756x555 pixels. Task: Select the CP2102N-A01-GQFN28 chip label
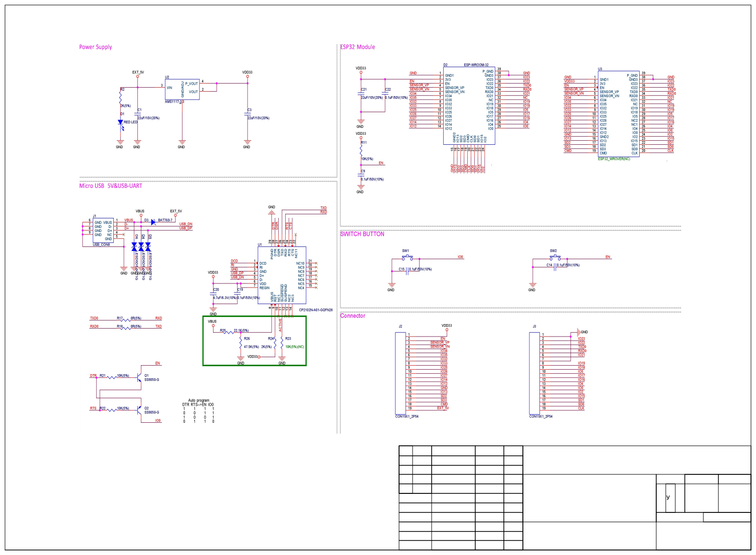316,310
